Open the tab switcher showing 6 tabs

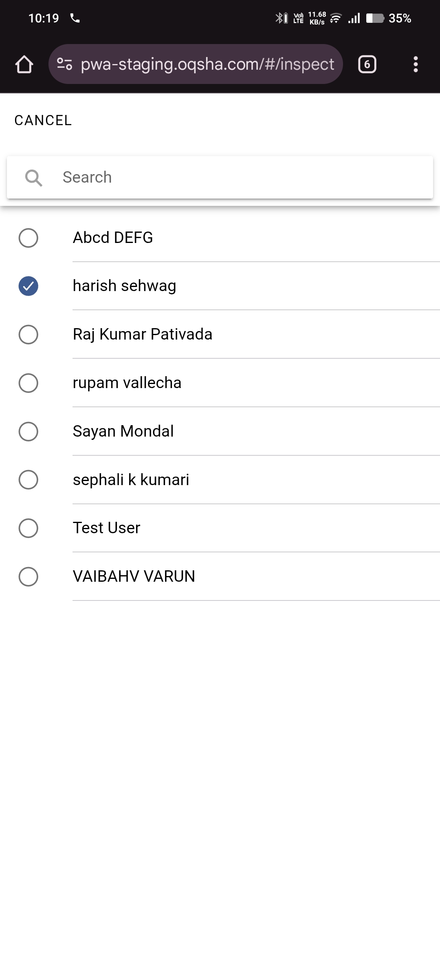(367, 64)
